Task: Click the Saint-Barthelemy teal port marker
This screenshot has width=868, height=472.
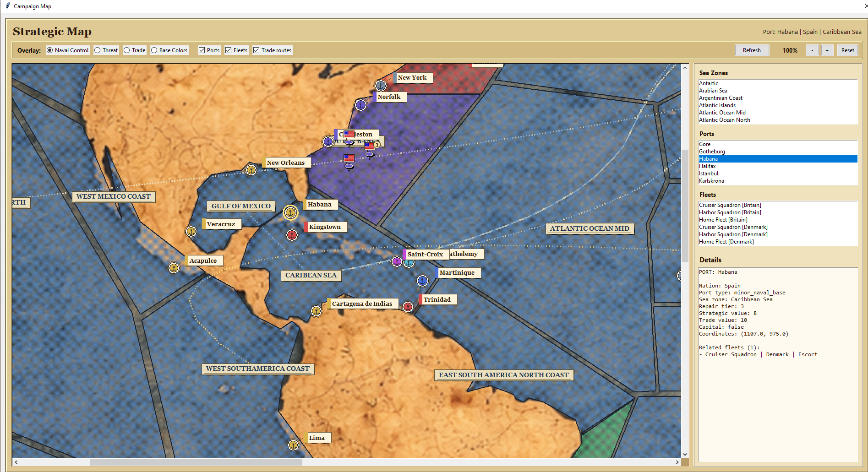Action: 409,263
